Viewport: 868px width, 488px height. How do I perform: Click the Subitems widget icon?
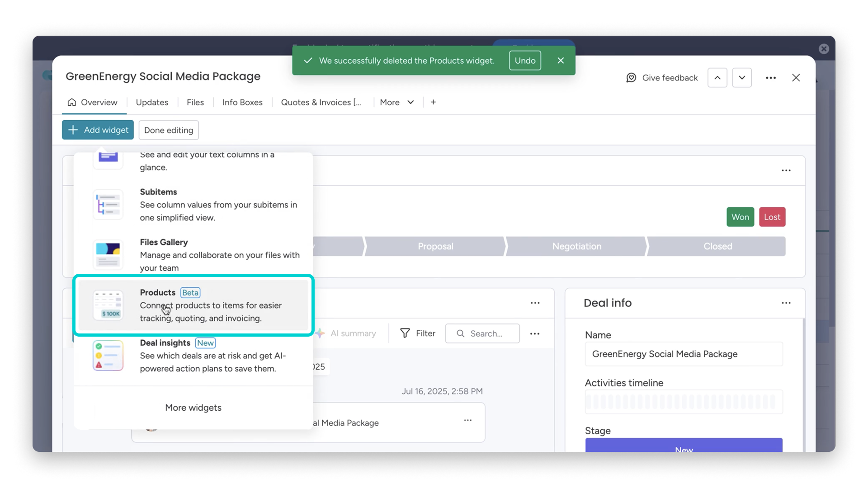[x=108, y=205]
